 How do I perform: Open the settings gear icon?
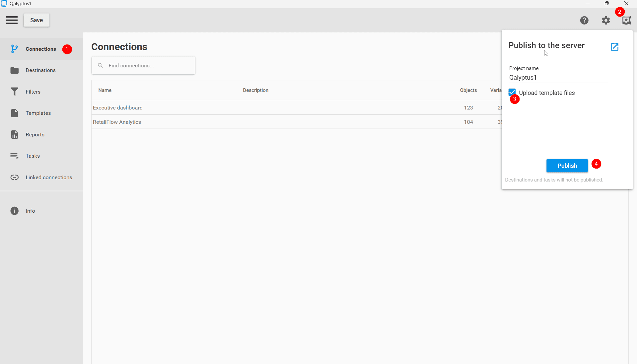(606, 20)
